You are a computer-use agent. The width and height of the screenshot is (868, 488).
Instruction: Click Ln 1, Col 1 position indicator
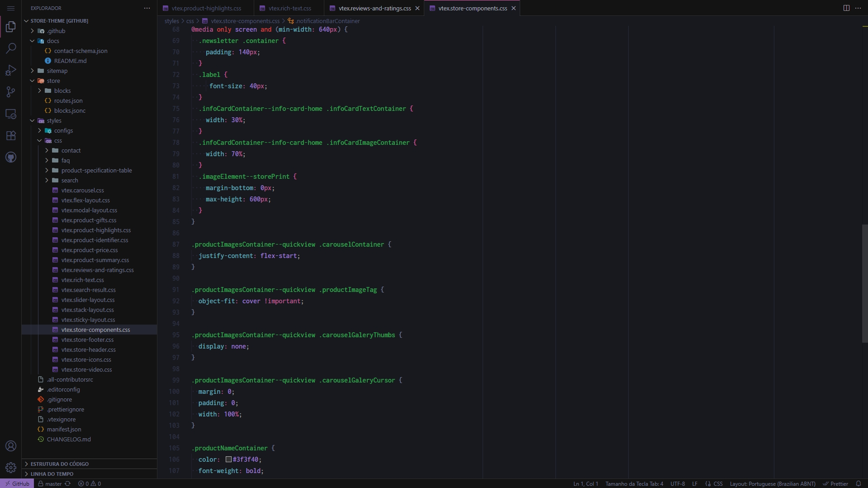point(586,483)
